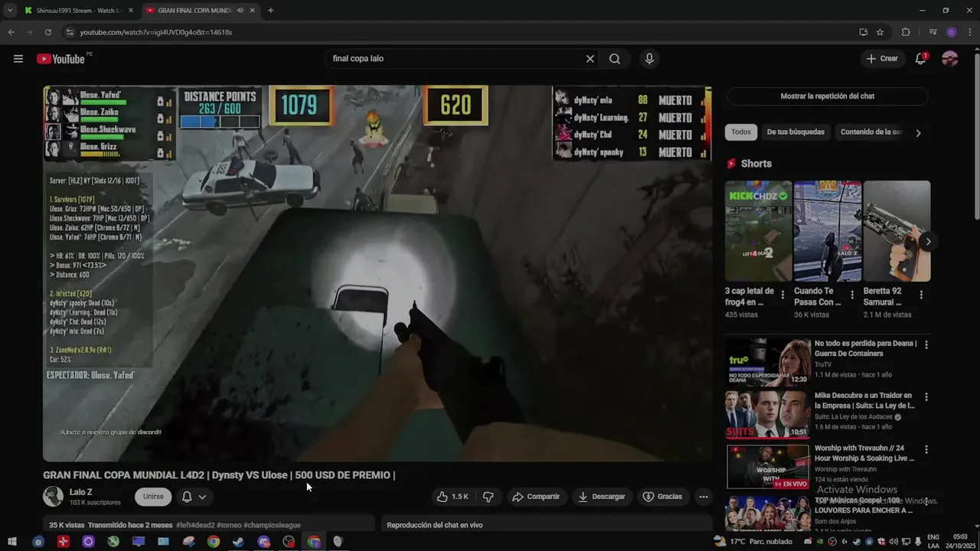Image resolution: width=980 pixels, height=551 pixels.
Task: Open the short 'Beretta 92 Samurai'
Action: [x=897, y=231]
